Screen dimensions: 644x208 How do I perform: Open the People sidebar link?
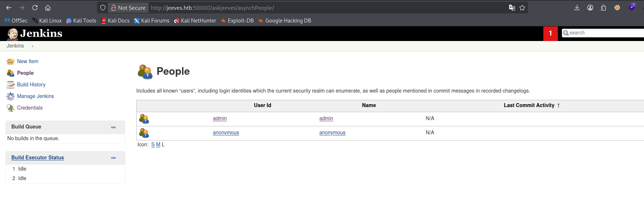[25, 73]
